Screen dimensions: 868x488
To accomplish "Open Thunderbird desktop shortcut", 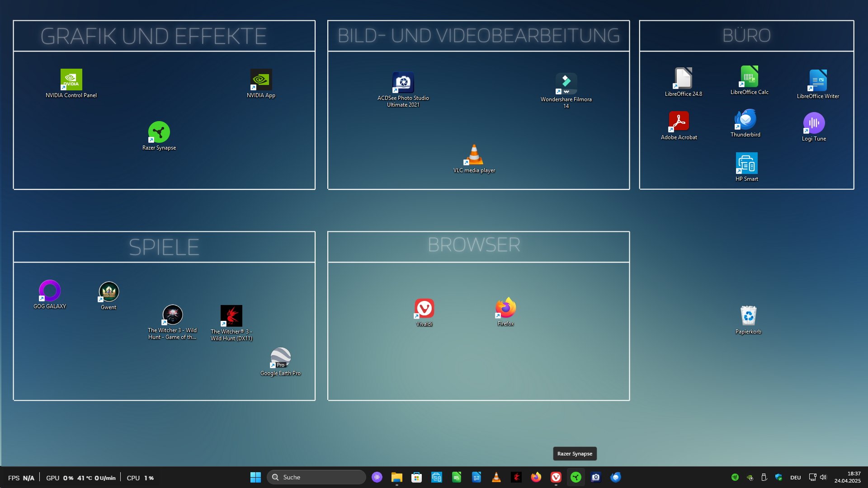I will (745, 120).
